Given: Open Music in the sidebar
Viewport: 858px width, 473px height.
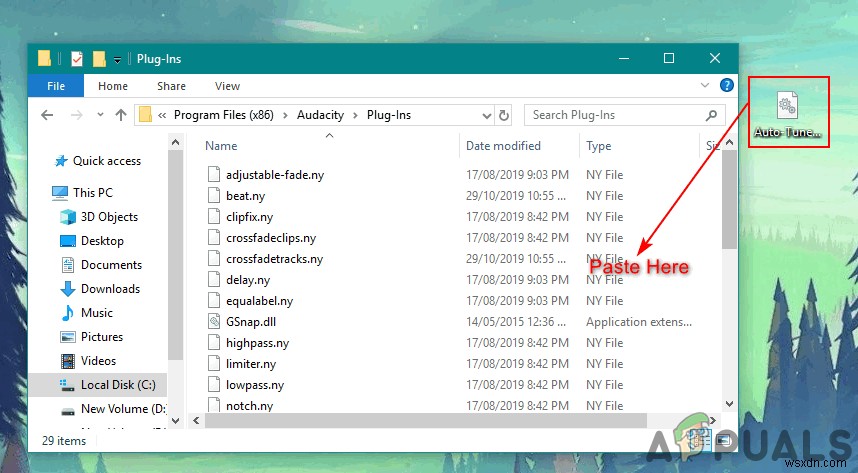Looking at the screenshot, I should 86,313.
